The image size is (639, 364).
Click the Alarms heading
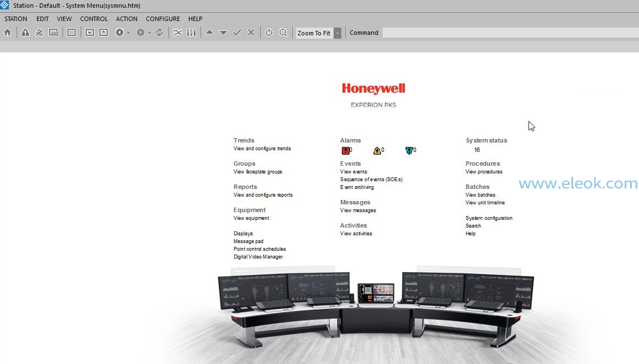(x=351, y=140)
